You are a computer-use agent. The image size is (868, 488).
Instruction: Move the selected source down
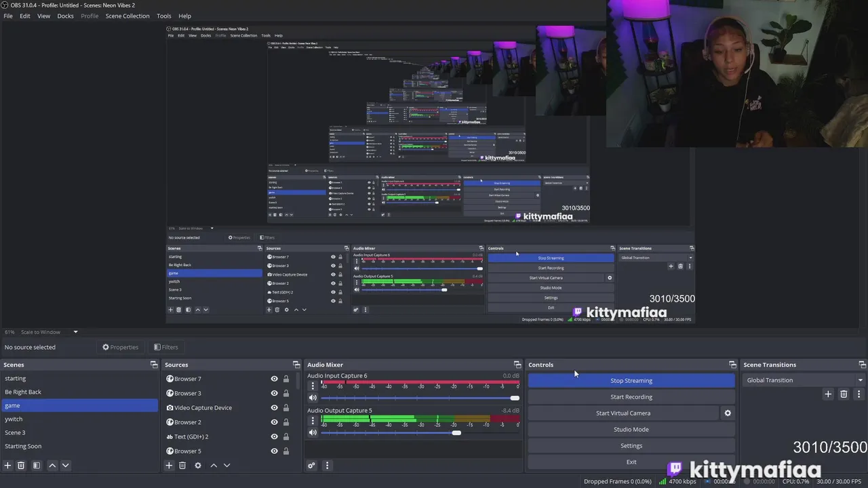(x=226, y=466)
